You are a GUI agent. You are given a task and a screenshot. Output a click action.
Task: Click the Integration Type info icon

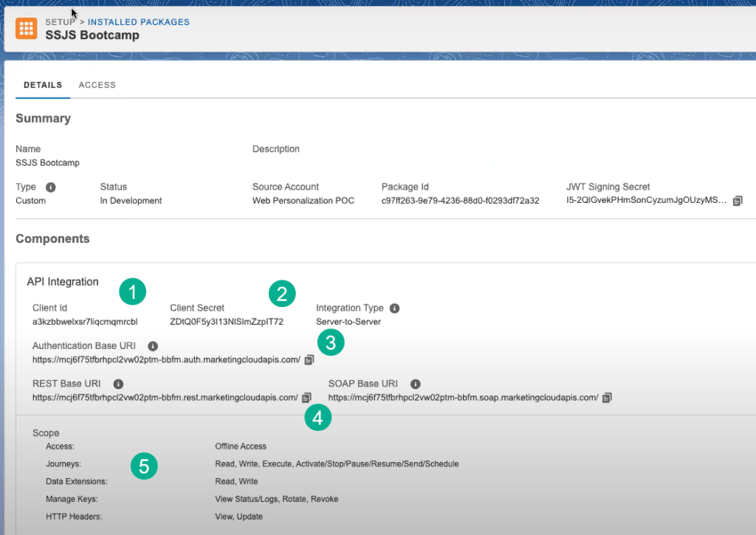tap(394, 308)
